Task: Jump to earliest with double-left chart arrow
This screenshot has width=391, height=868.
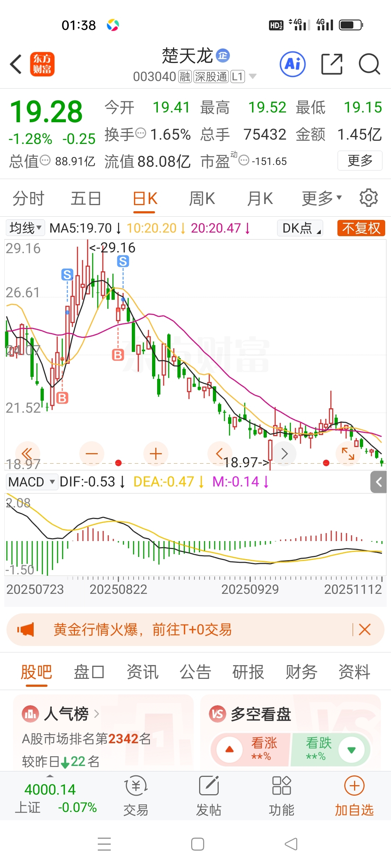Action: pos(28,454)
